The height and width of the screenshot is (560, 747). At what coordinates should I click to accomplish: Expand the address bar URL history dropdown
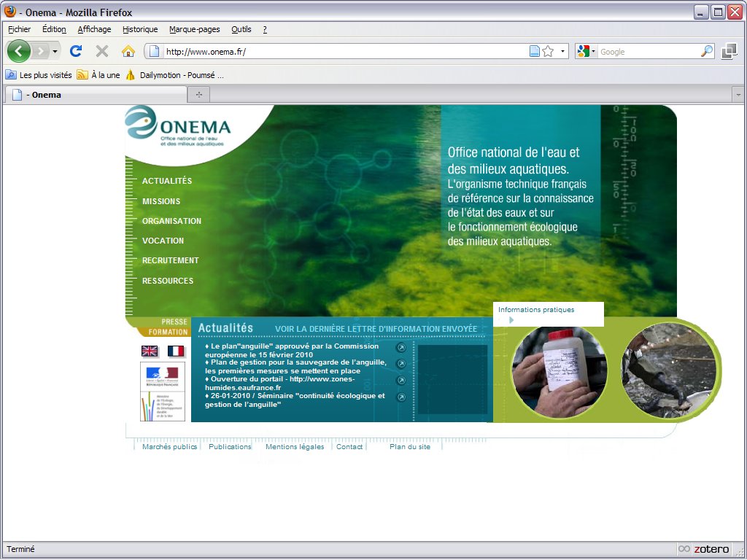coord(562,52)
